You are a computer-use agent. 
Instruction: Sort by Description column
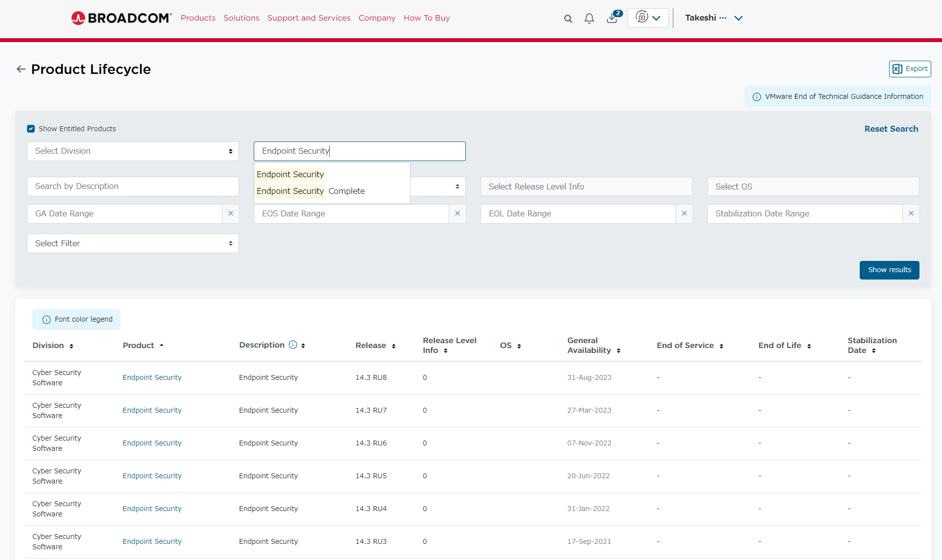[303, 346]
